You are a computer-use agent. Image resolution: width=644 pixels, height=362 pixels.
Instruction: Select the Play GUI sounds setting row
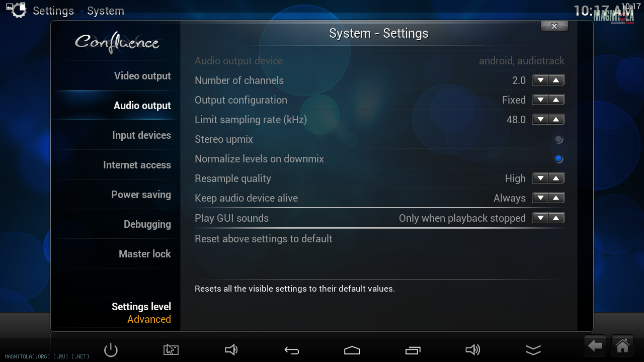point(380,218)
